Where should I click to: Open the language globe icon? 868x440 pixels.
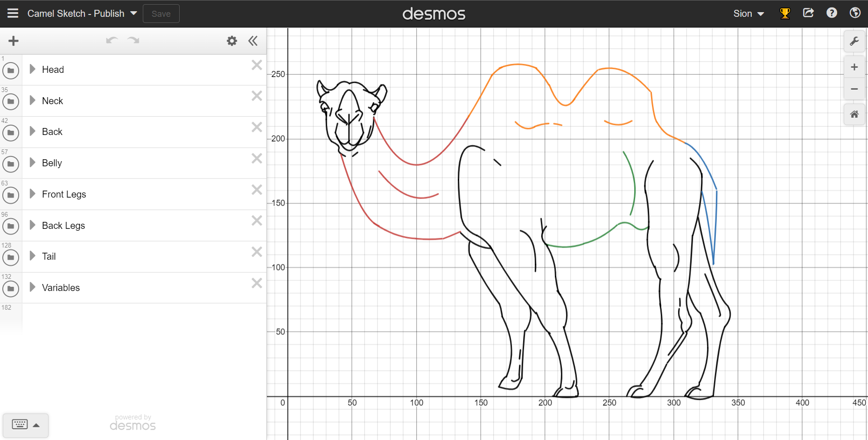point(855,13)
